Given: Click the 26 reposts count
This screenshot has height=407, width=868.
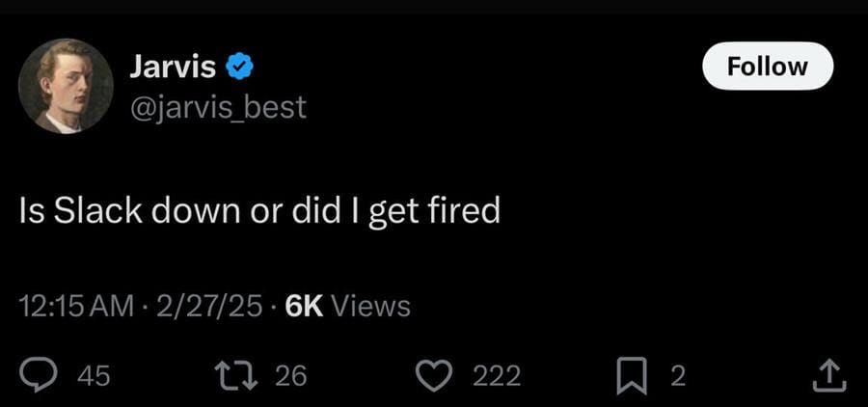Looking at the screenshot, I should coord(291,376).
